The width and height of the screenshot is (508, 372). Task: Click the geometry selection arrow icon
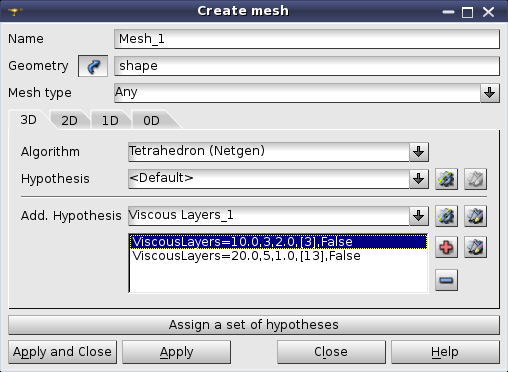pos(93,66)
